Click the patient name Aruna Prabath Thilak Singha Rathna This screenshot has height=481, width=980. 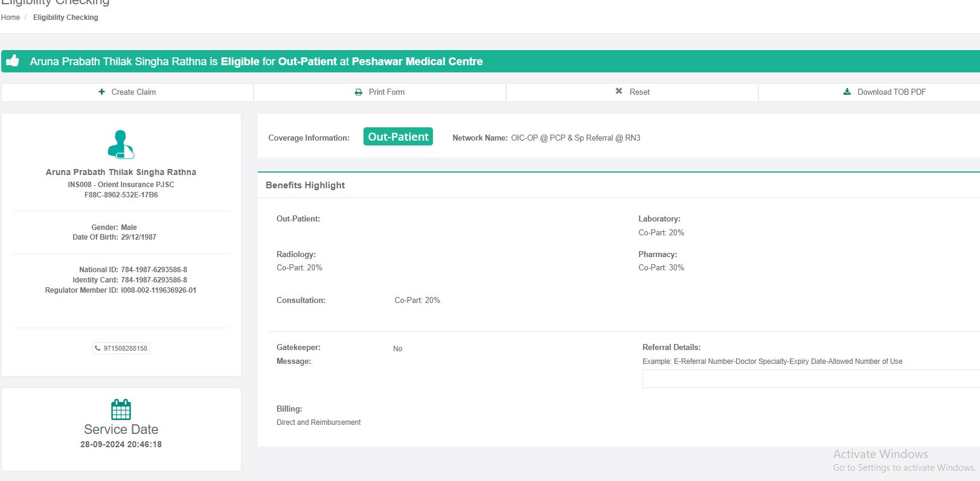[x=121, y=172]
